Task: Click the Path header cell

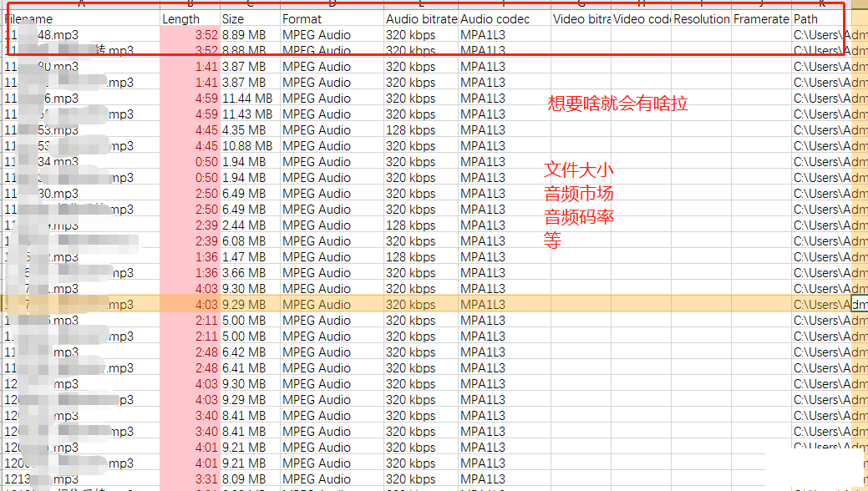Action: (821, 19)
